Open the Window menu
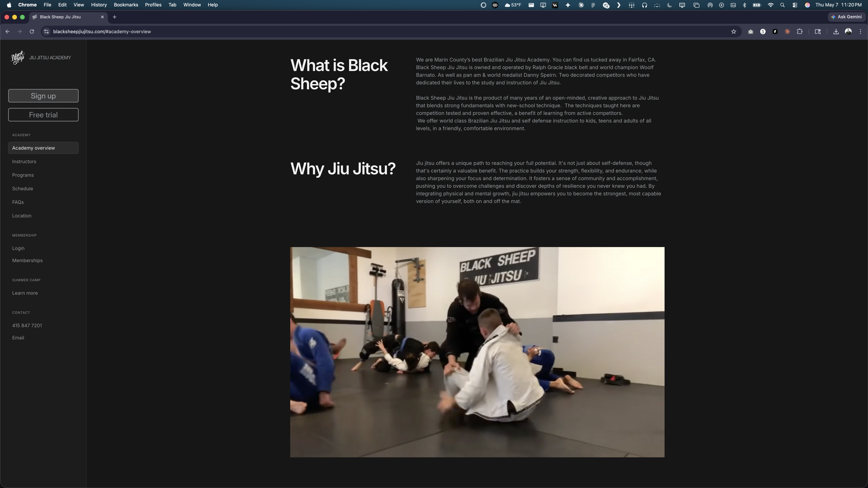 click(192, 5)
